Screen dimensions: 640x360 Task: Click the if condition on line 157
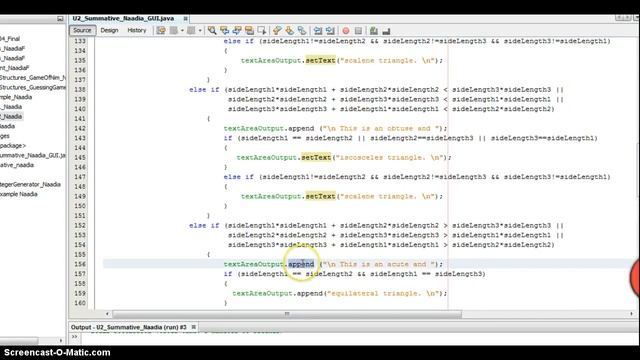click(x=362, y=274)
